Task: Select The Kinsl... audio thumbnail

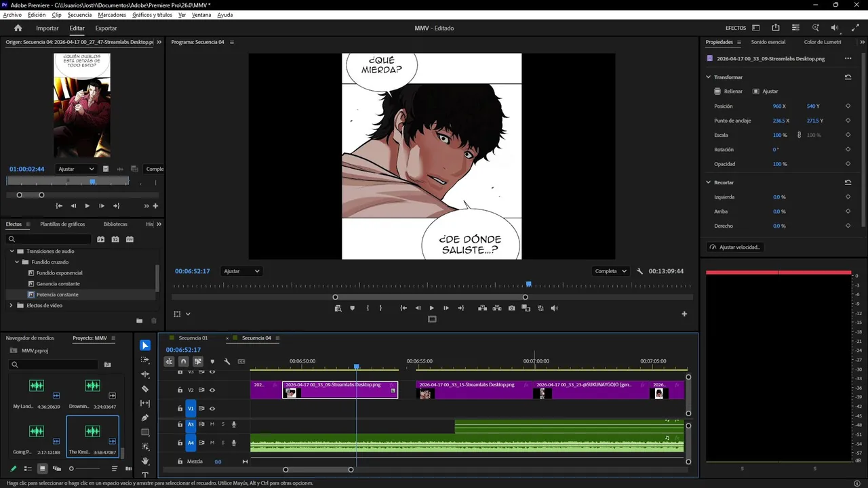Action: tap(92, 437)
